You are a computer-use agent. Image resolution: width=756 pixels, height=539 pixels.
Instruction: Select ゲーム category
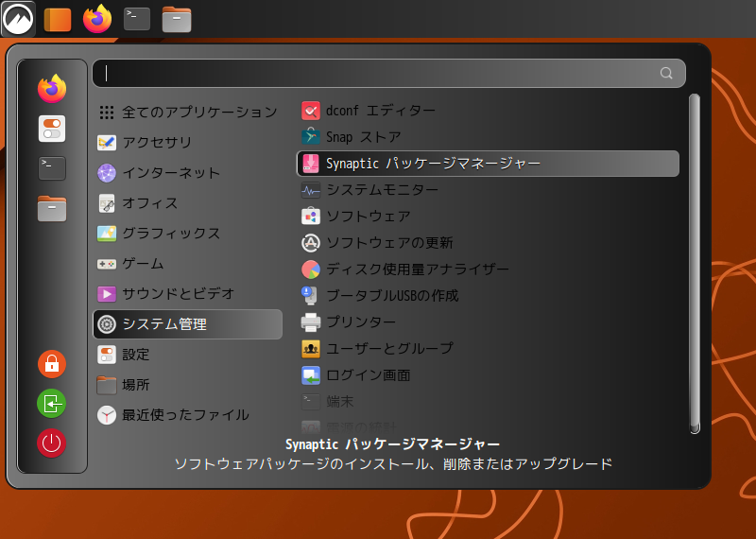click(187, 264)
